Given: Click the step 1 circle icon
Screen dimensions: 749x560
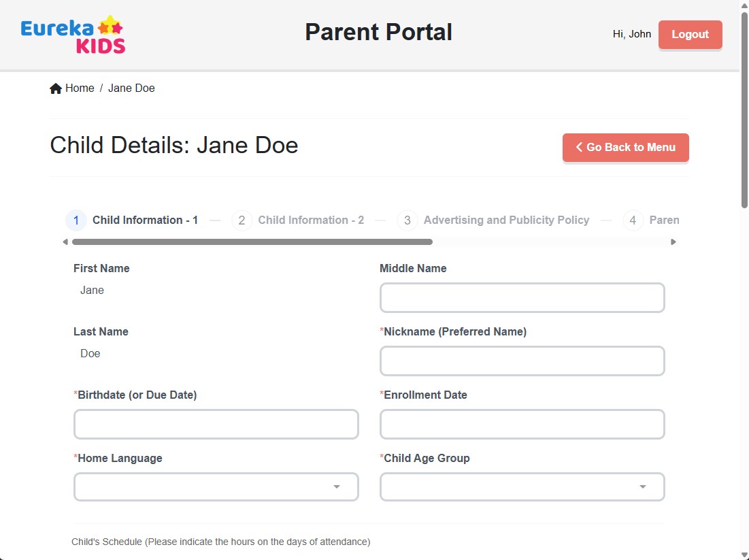Looking at the screenshot, I should click(76, 220).
